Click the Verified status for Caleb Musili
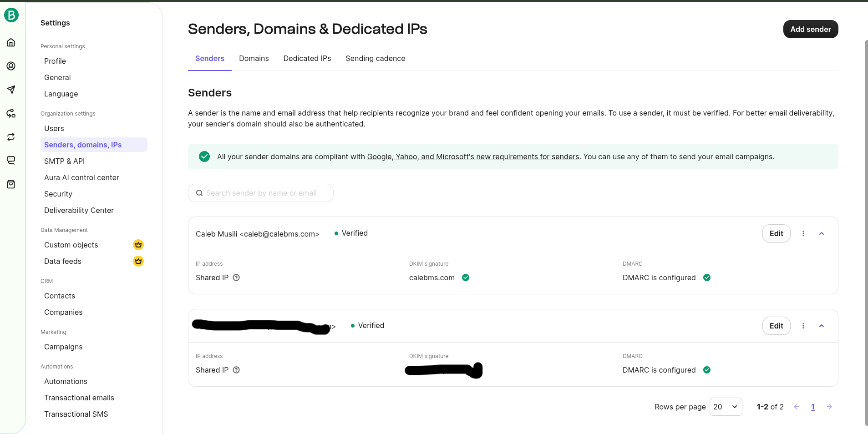This screenshot has width=868, height=434. tap(351, 233)
